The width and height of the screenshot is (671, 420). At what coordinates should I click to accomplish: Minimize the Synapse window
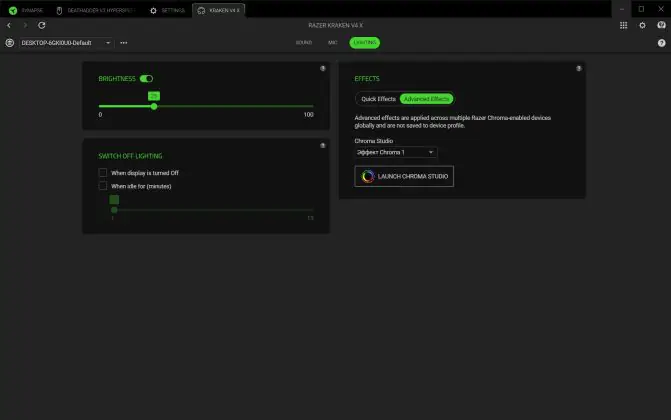coord(622,9)
